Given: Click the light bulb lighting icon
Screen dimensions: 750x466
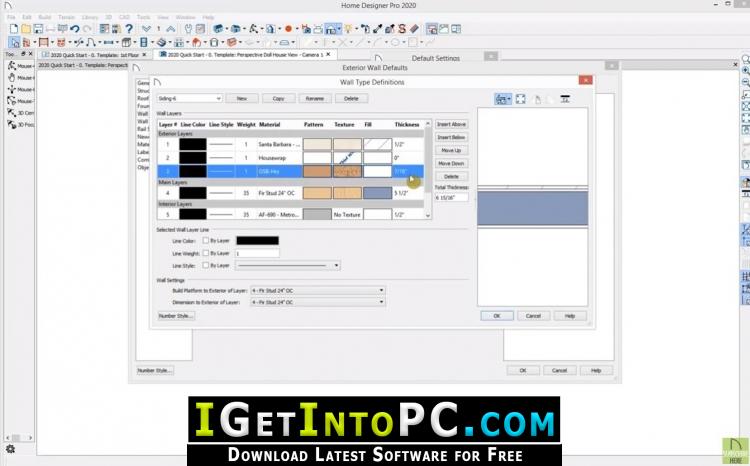Looking at the screenshot, I should coord(348,29).
